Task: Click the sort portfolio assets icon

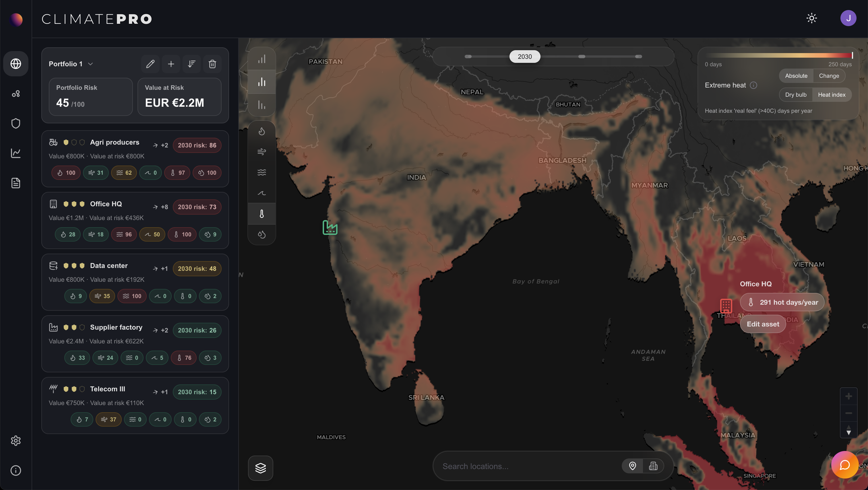Action: pos(191,64)
